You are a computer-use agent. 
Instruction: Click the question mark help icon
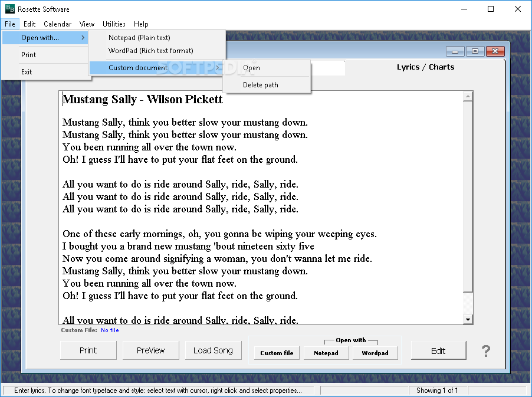tap(486, 351)
